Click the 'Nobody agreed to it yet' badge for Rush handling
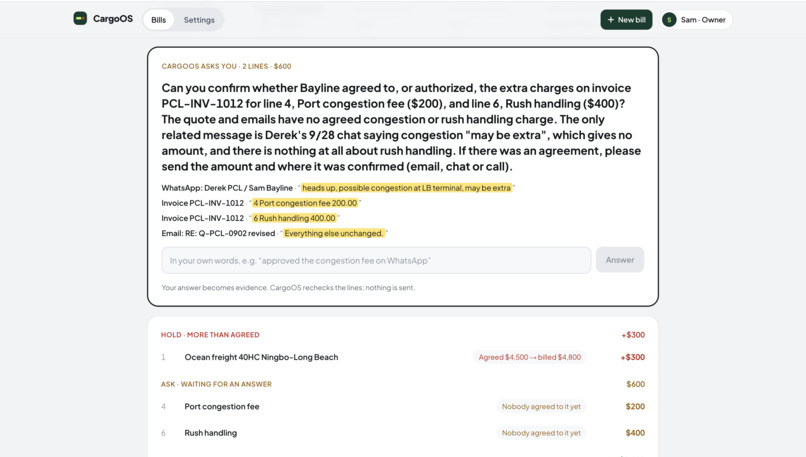This screenshot has height=457, width=806. (x=541, y=433)
